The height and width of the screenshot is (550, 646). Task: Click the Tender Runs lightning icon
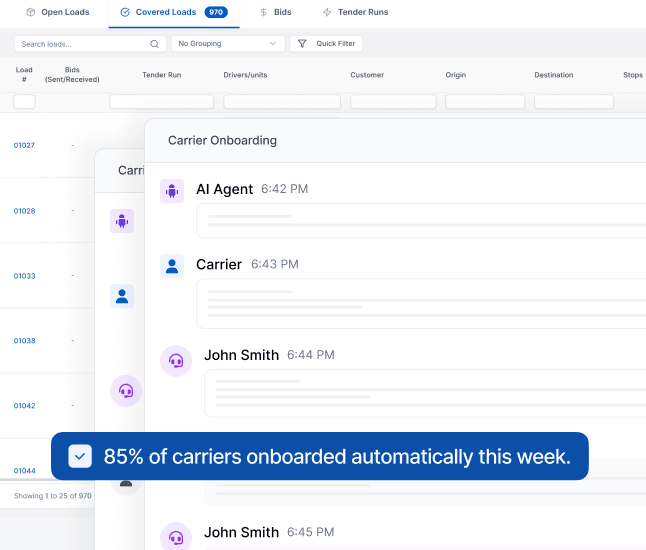(x=327, y=12)
